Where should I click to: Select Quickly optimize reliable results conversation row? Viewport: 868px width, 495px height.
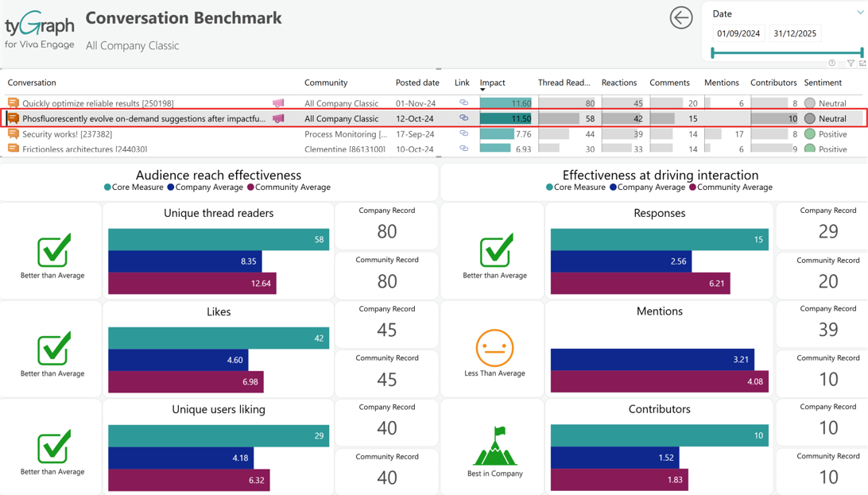click(434, 102)
